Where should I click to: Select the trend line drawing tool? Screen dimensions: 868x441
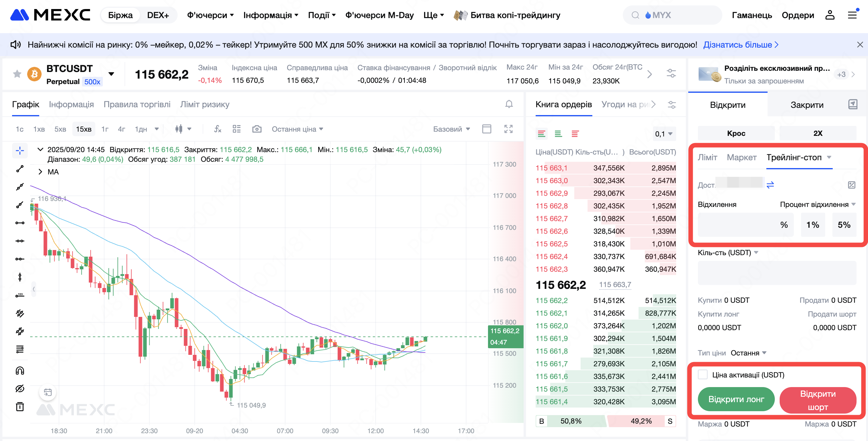(x=20, y=169)
